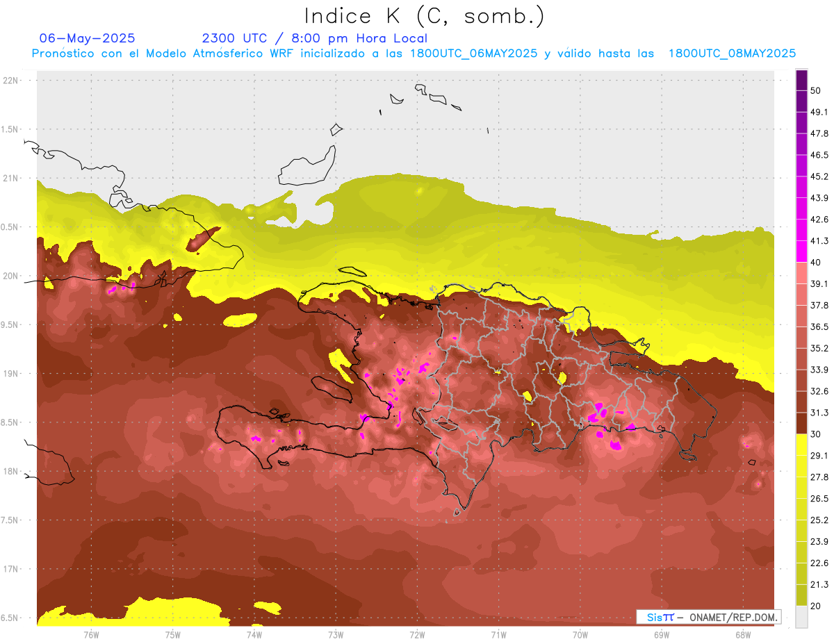The image size is (834, 644).
Task: Click the legend value label 37.8
Action: tap(819, 306)
